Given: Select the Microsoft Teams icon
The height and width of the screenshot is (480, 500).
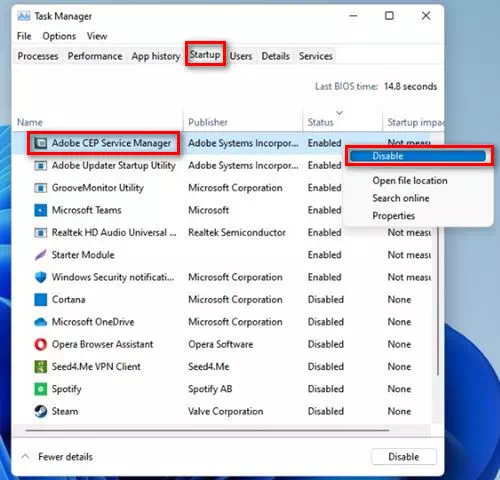Looking at the screenshot, I should 41,210.
